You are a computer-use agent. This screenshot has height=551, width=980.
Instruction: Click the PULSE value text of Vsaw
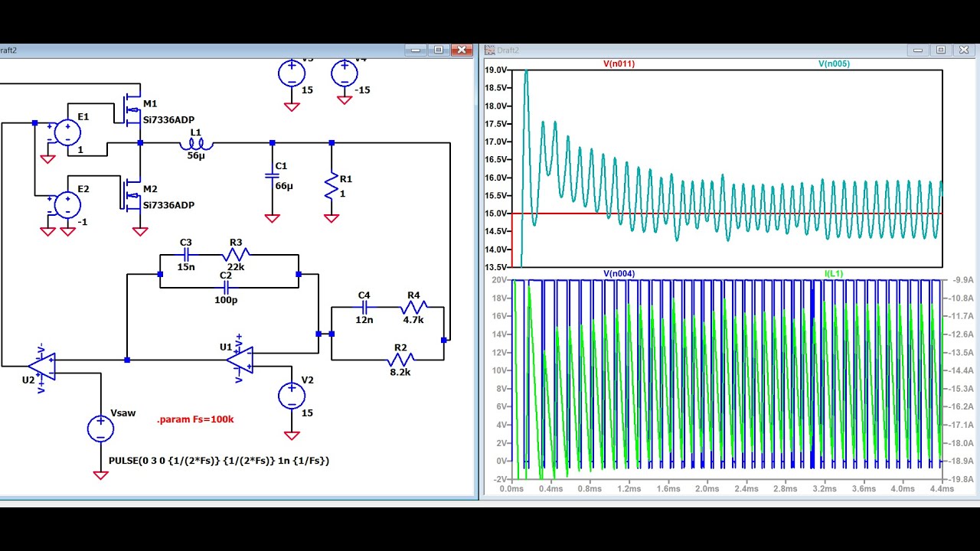219,461
